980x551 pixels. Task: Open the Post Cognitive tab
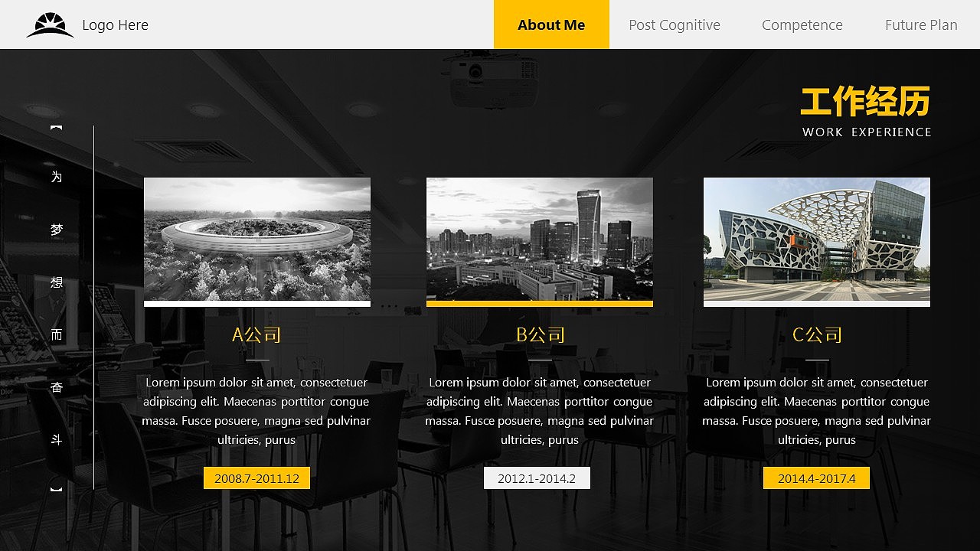pos(675,24)
